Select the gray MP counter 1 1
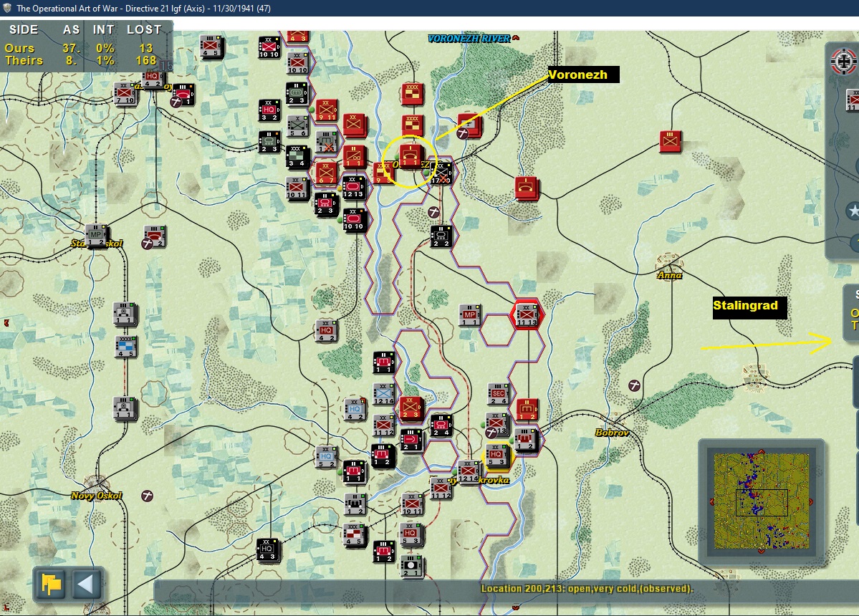Image resolution: width=859 pixels, height=616 pixels. (x=470, y=315)
